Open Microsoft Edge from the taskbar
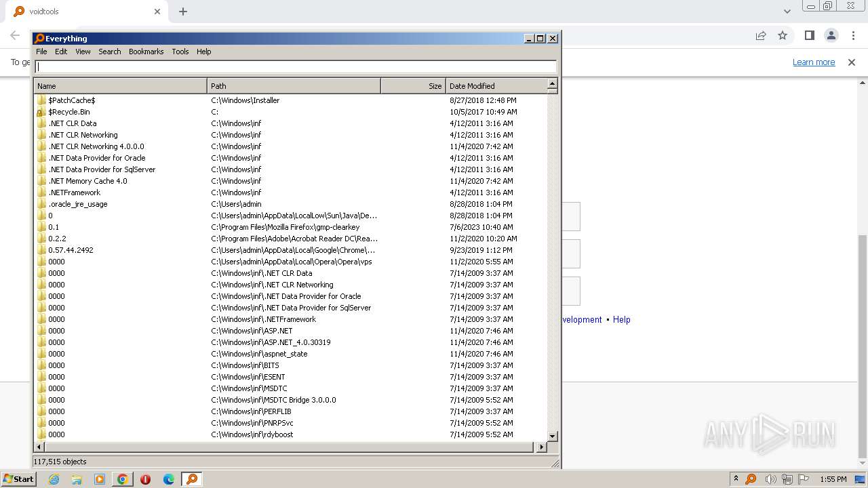868x488 pixels. tap(169, 479)
